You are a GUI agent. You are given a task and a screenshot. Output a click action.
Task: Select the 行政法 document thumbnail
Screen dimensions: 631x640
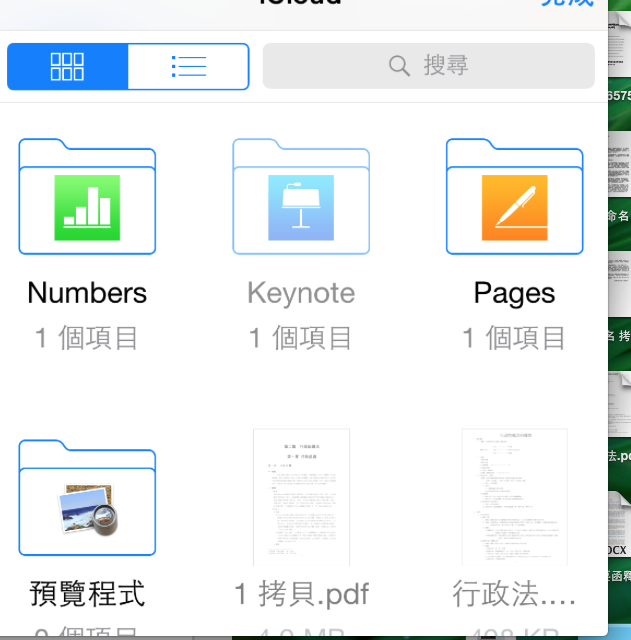(515, 497)
